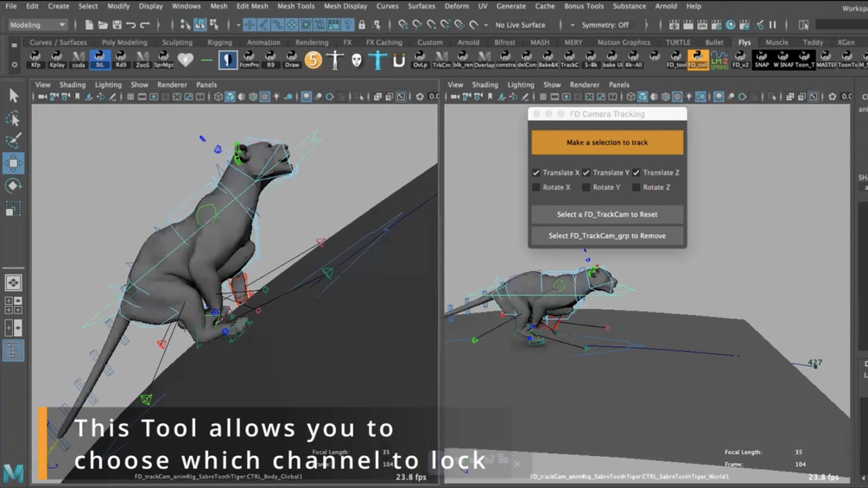
Task: Click the skull mask shelf icon
Action: pyautogui.click(x=357, y=60)
